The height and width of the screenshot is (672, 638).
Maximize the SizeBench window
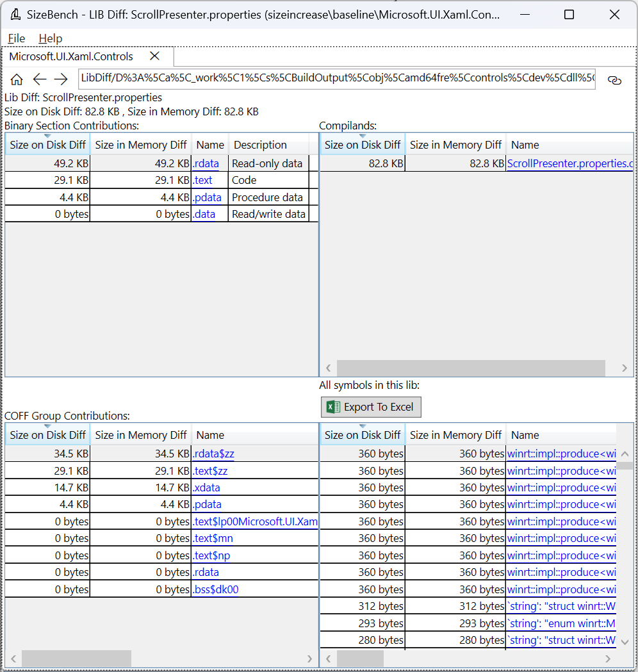click(569, 15)
